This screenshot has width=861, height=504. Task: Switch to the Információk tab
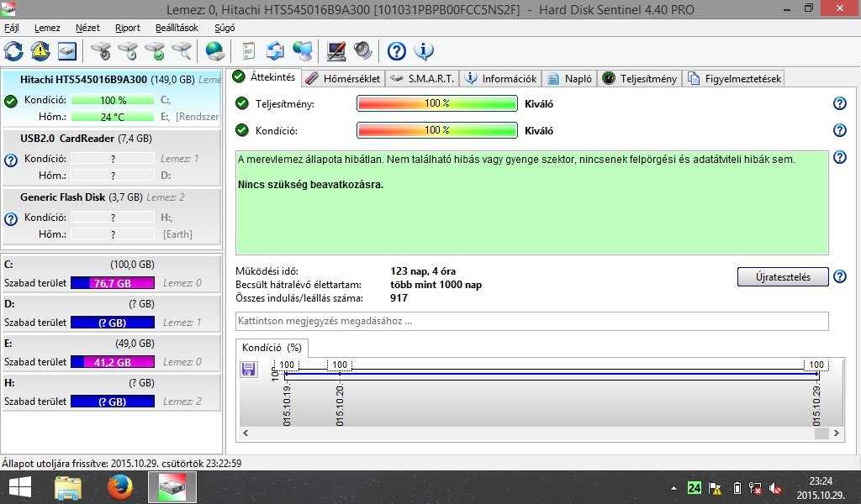[501, 78]
